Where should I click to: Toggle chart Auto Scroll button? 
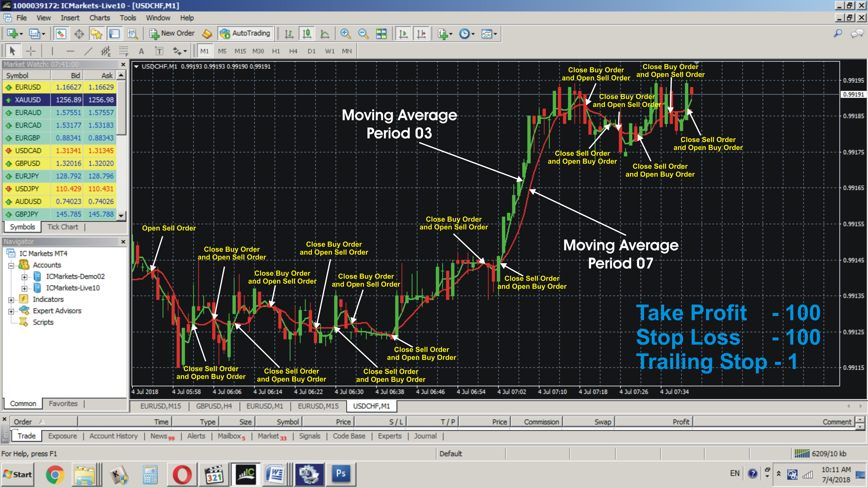[403, 34]
